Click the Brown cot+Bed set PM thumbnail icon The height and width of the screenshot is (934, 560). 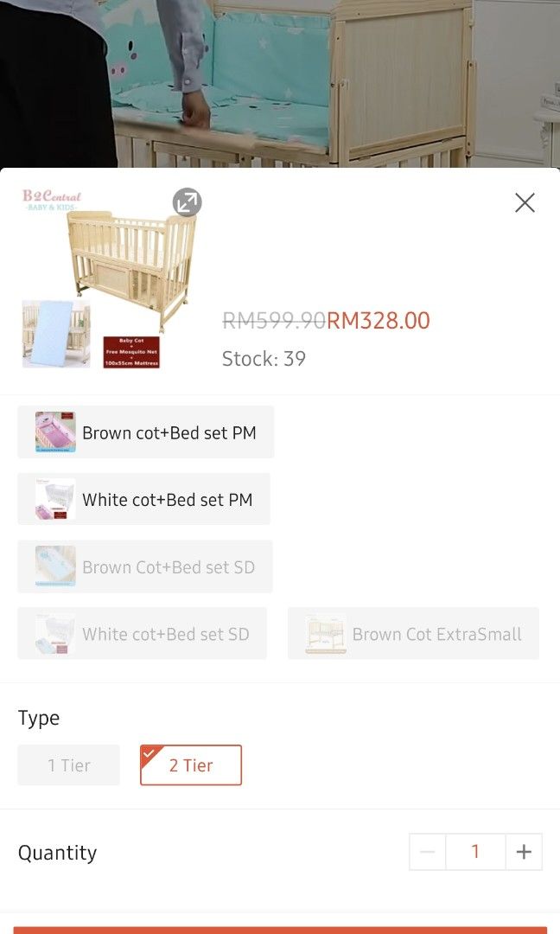coord(54,432)
